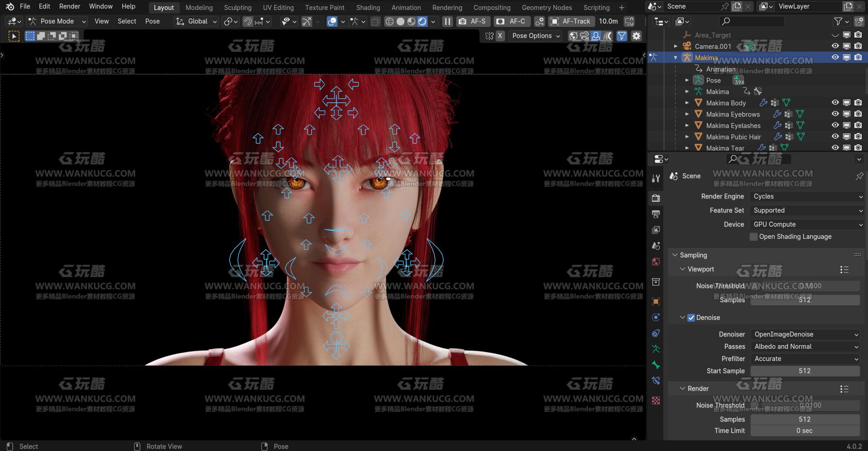Image resolution: width=868 pixels, height=451 pixels.
Task: Collapse the Sampling panel
Action: [x=675, y=255]
